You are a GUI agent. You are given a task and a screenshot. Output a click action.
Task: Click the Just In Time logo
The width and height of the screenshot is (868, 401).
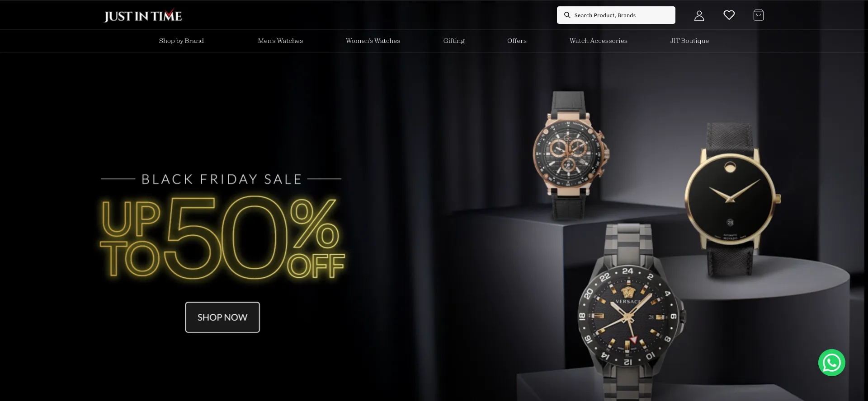click(x=143, y=16)
